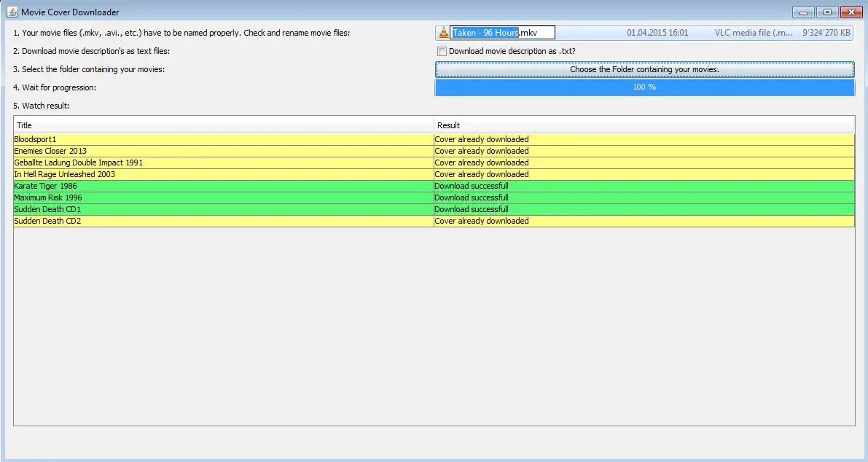Click the Title column header
The width and height of the screenshot is (868, 462).
point(224,125)
